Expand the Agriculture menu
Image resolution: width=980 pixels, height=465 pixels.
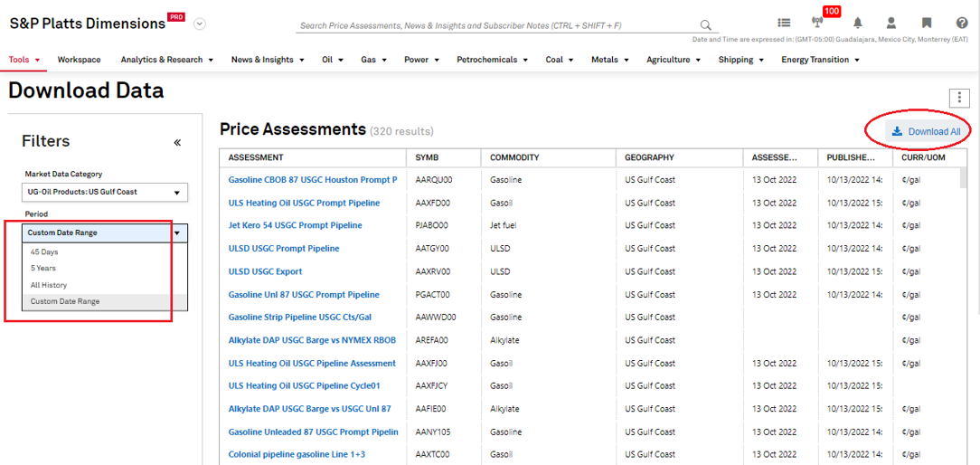674,60
